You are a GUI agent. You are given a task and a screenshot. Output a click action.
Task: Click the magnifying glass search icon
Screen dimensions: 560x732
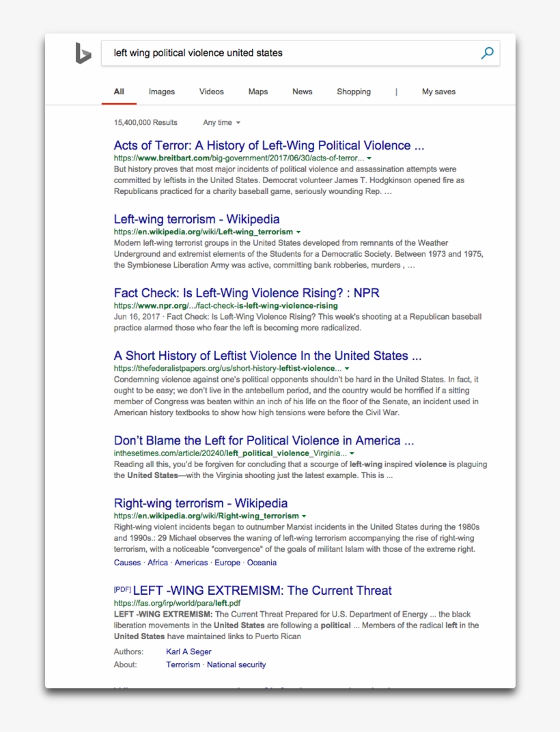coord(487,53)
